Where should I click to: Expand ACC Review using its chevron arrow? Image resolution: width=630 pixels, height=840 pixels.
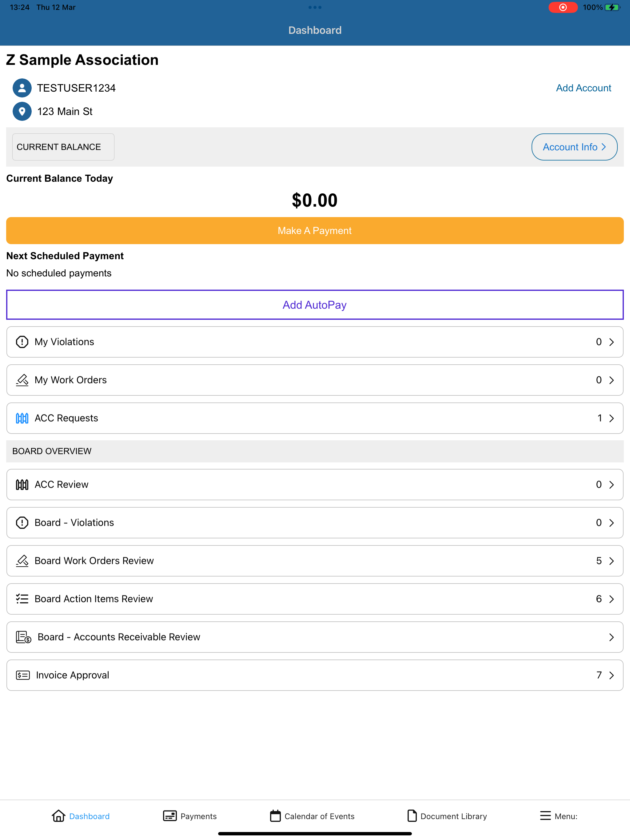[611, 485]
